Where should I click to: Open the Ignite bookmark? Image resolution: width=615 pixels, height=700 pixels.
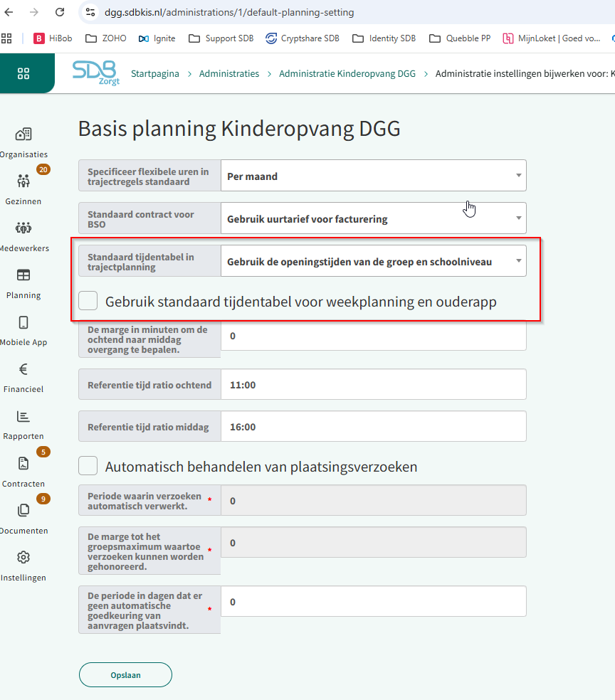157,38
